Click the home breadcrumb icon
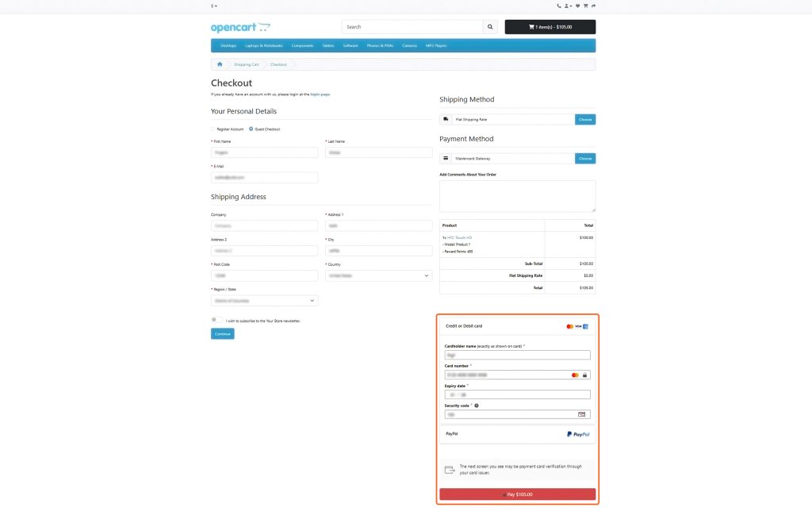Screen dimensions: 812x508 coord(220,64)
